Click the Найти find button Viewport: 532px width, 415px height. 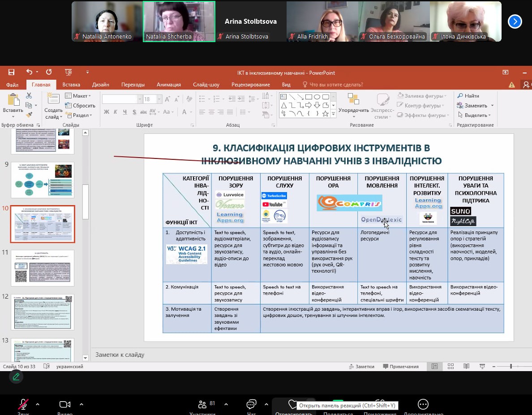(x=468, y=96)
